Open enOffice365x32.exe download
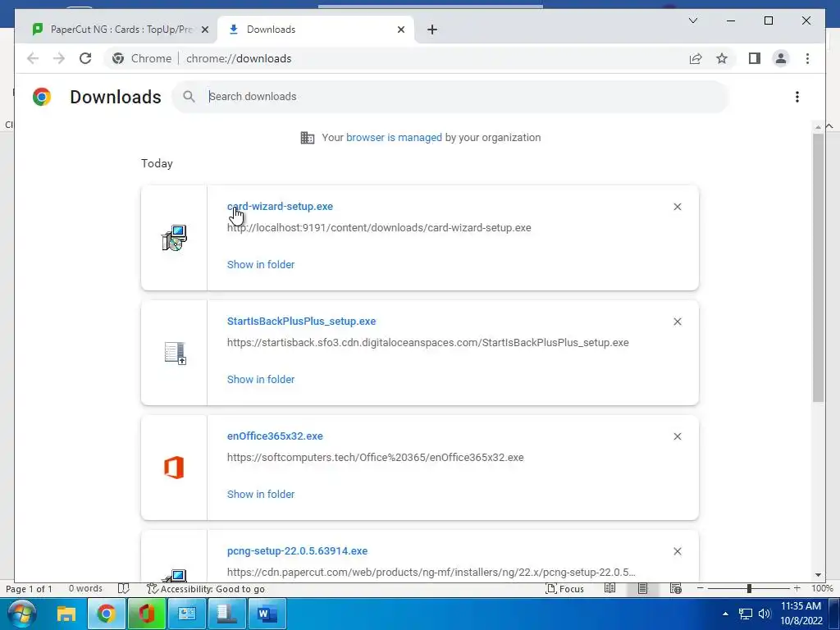The image size is (840, 630). [x=275, y=436]
